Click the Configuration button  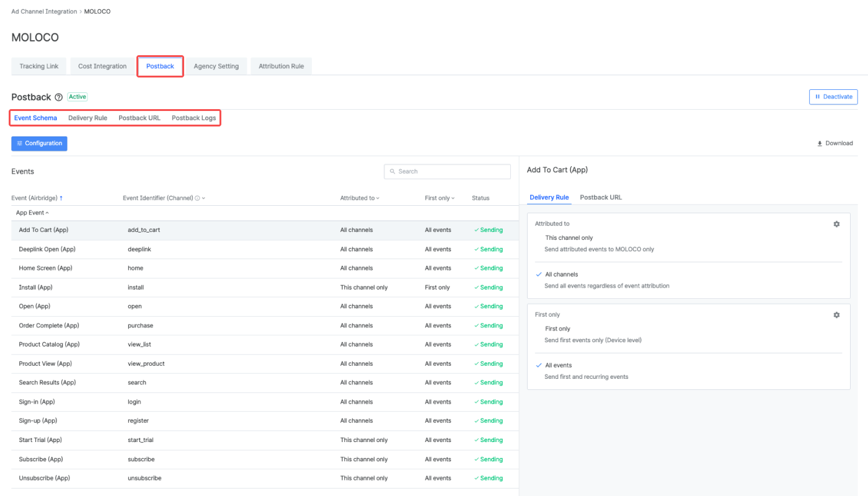tap(39, 143)
